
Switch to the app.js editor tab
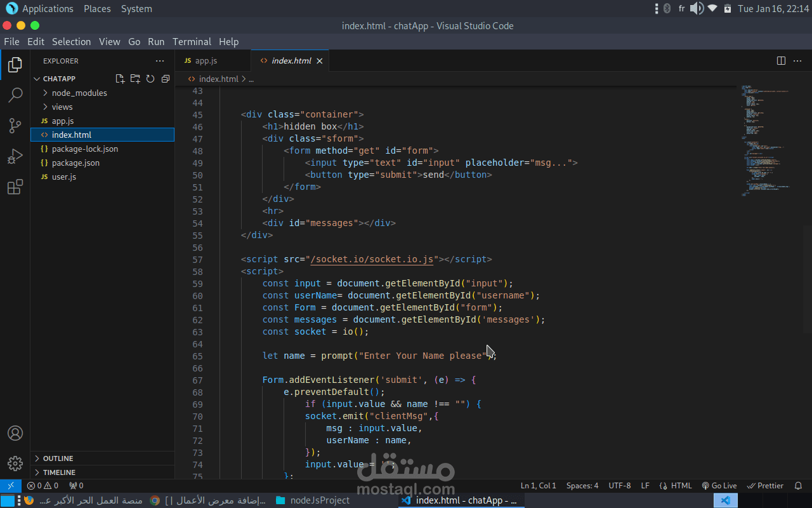coord(206,61)
